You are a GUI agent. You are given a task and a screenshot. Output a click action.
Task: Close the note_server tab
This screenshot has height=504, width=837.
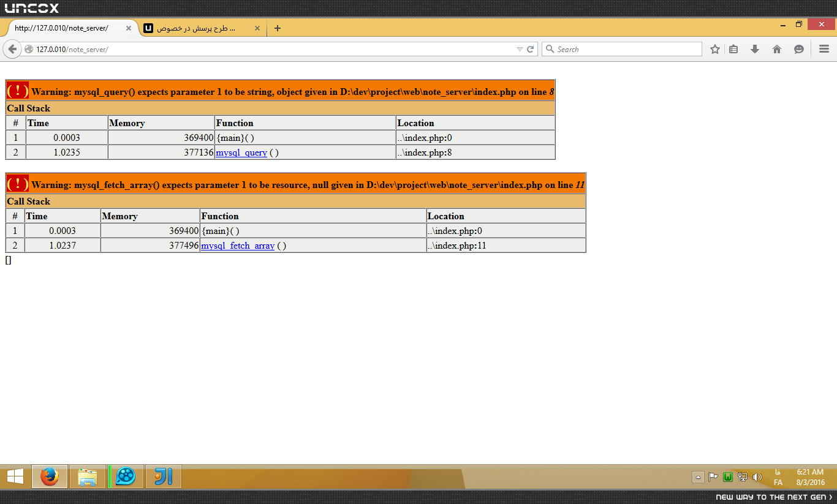click(129, 28)
